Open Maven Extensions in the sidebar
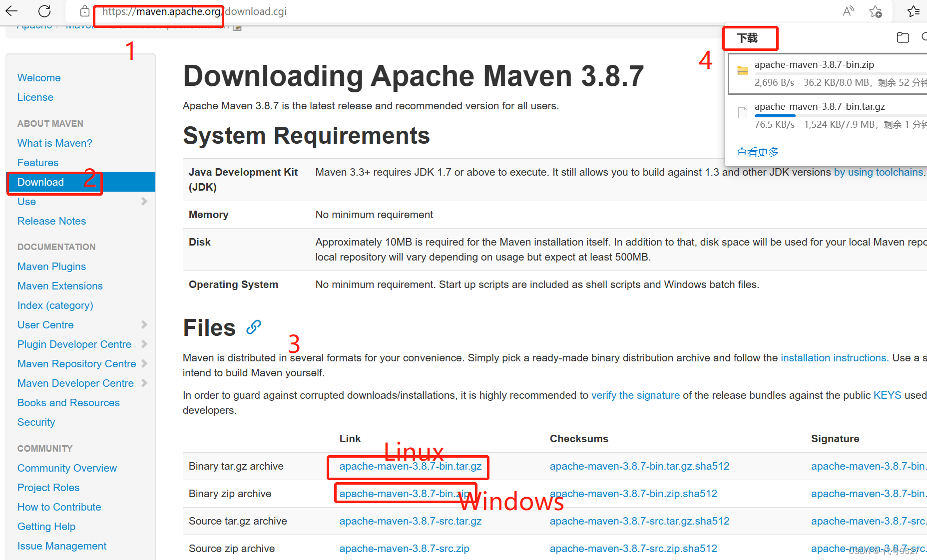This screenshot has width=927, height=560. (x=60, y=286)
